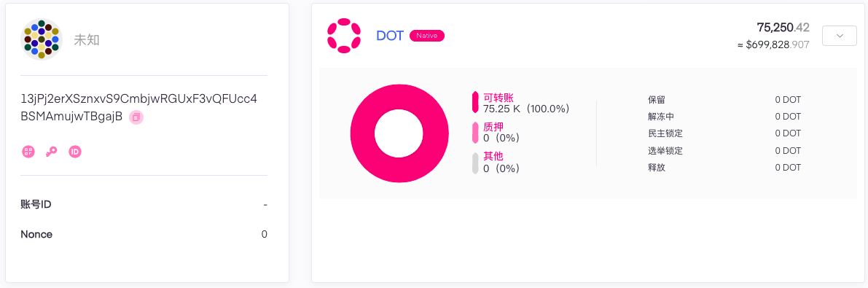Open the QR code icon

click(28, 151)
